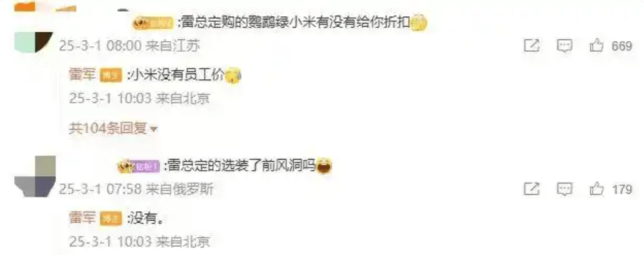Click the orange badge next to 雷军 in first reply

pos(111,75)
